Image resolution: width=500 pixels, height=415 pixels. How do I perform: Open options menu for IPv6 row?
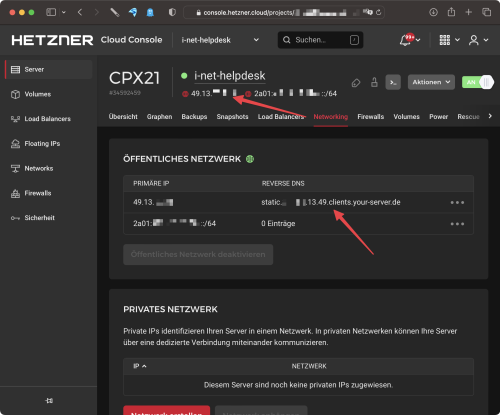[x=457, y=224]
